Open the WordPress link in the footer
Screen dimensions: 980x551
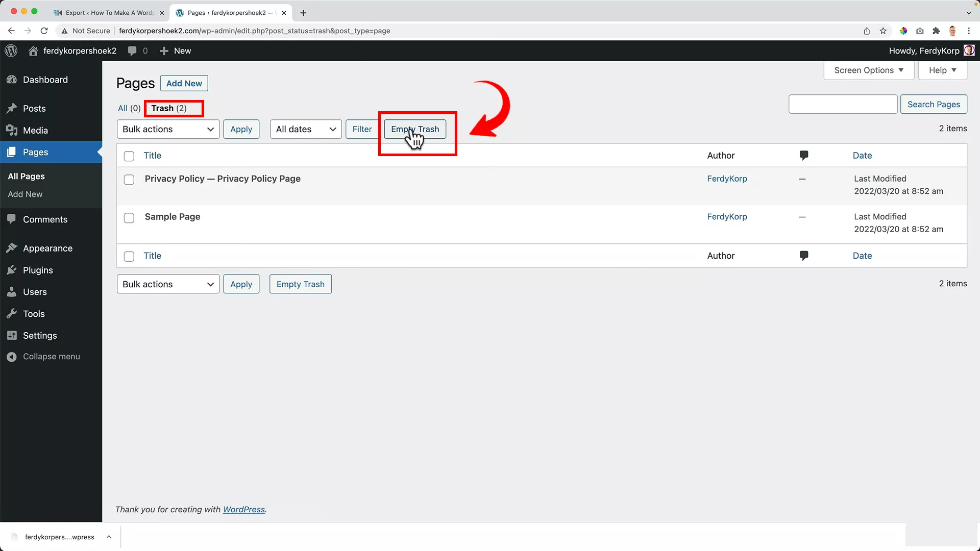click(244, 509)
